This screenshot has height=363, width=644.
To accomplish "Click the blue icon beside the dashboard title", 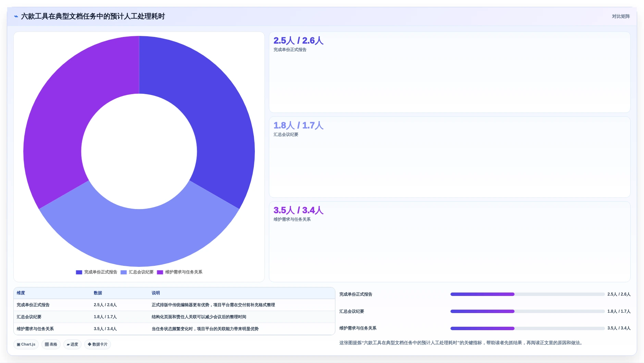I will tap(16, 16).
